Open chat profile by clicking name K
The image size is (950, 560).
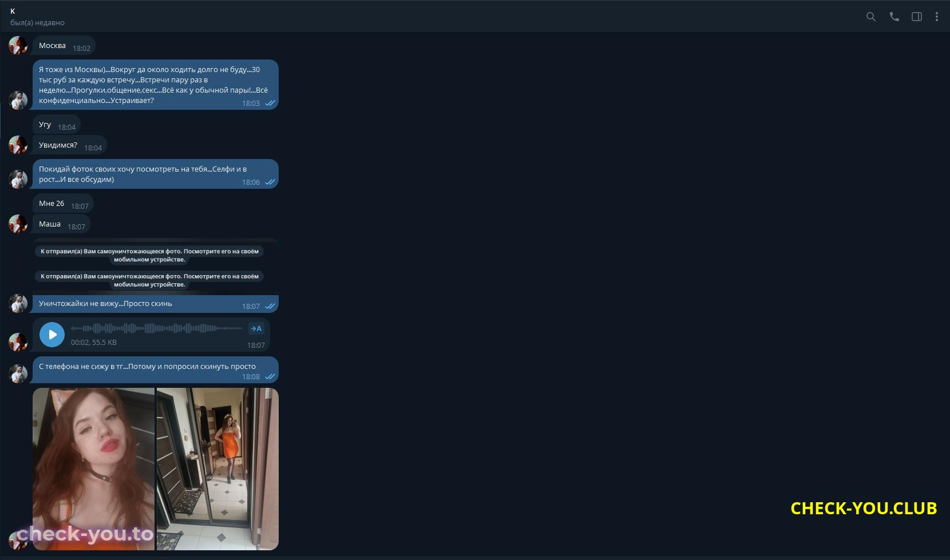pos(13,11)
